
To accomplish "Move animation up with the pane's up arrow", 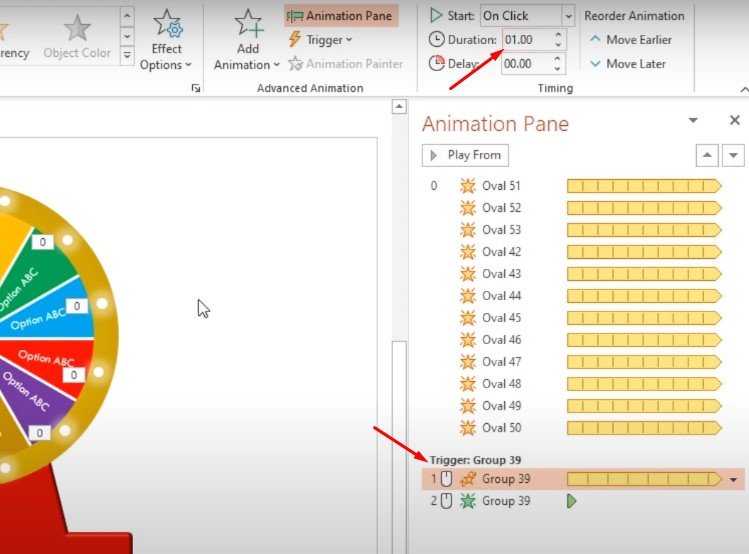I will [707, 155].
